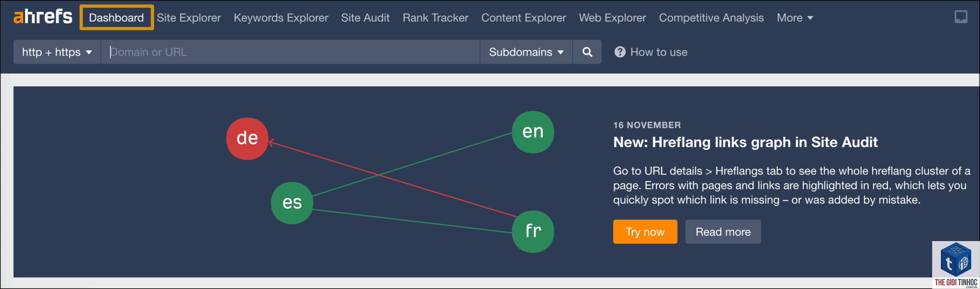Click the Try now button
The width and height of the screenshot is (980, 289).
point(645,232)
